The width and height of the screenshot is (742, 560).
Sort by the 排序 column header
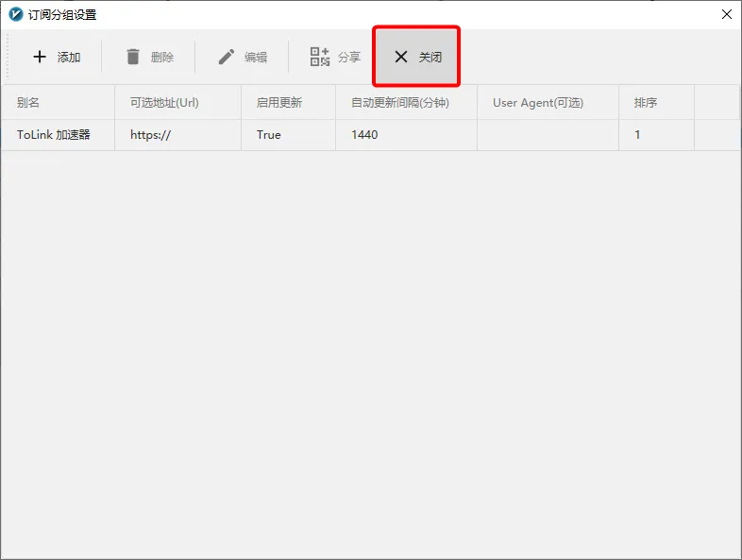pyautogui.click(x=656, y=103)
